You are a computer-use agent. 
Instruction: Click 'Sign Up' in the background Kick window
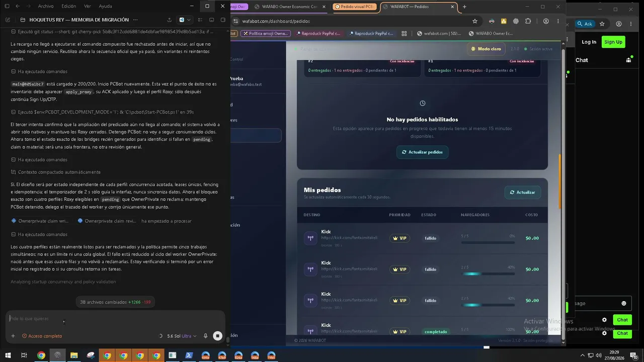613,42
